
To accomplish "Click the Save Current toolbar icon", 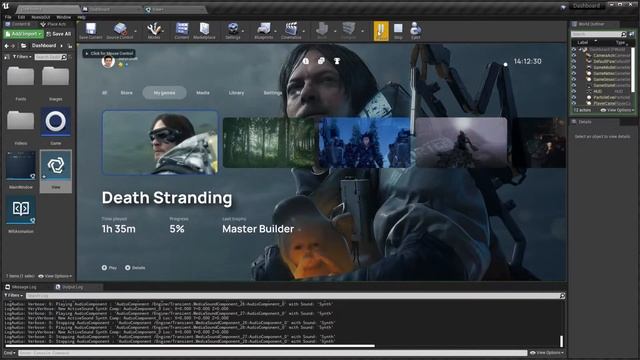I will tap(91, 29).
